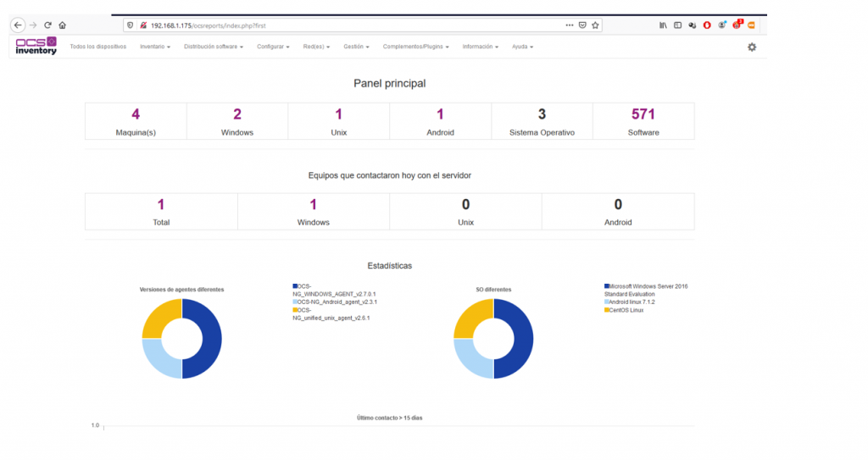Viewport: 868px width, 460px height.
Task: Bookmark page with star icon
Action: click(x=595, y=25)
